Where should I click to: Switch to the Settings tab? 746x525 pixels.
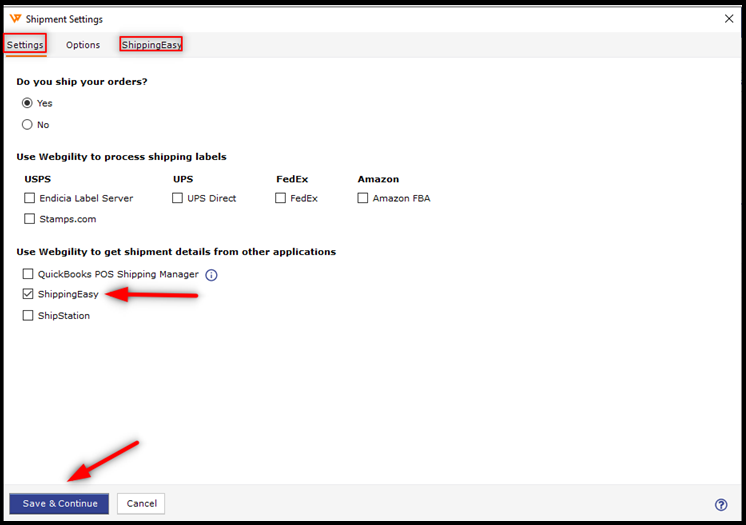tap(25, 45)
